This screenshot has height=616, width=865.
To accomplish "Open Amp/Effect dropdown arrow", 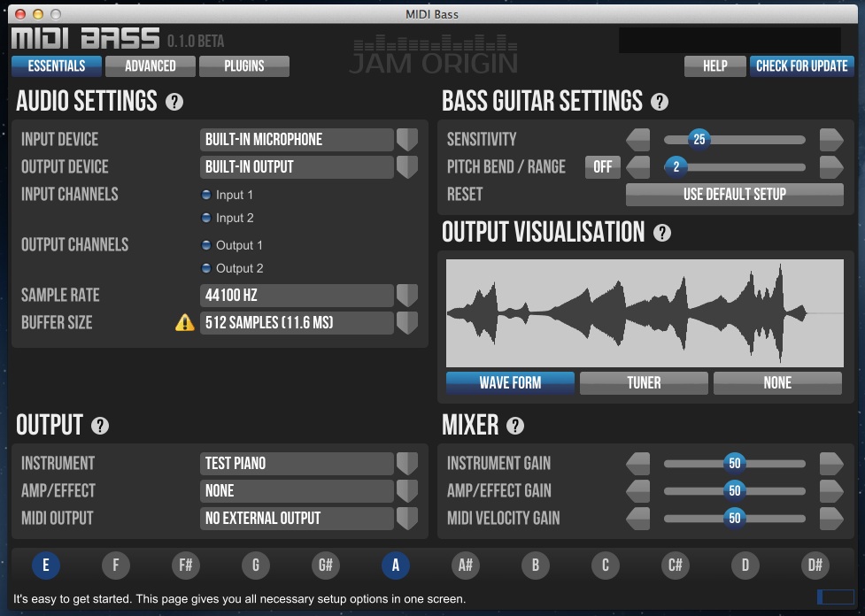I will (407, 491).
